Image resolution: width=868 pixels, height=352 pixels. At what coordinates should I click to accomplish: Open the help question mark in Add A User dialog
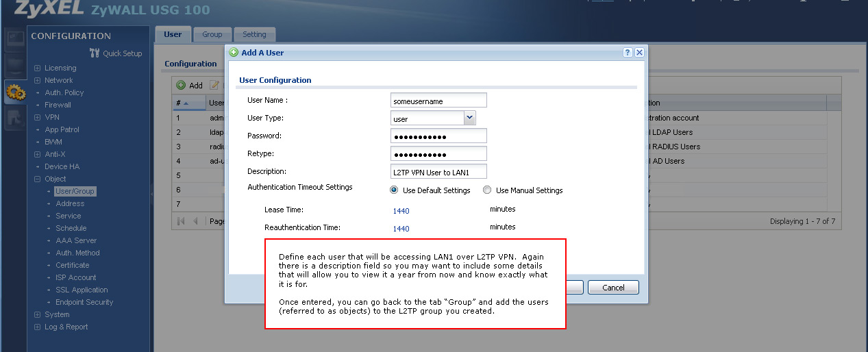[x=628, y=52]
